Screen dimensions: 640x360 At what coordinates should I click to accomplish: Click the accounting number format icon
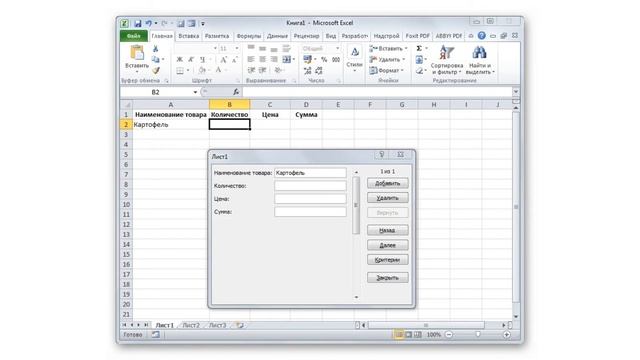point(308,60)
